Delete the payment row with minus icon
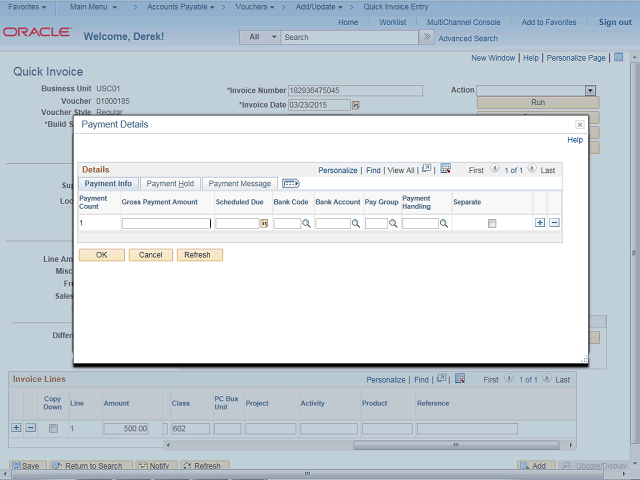 click(x=554, y=223)
